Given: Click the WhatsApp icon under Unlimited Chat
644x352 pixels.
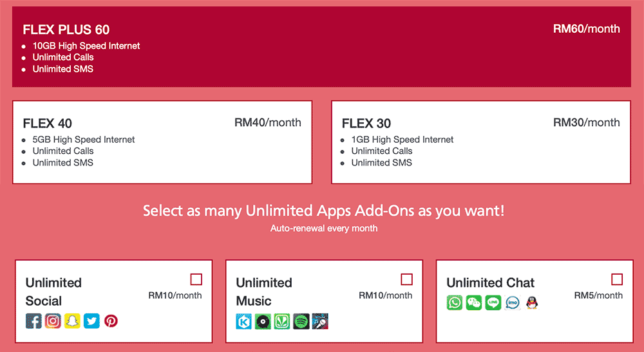Looking at the screenshot, I should click(455, 302).
